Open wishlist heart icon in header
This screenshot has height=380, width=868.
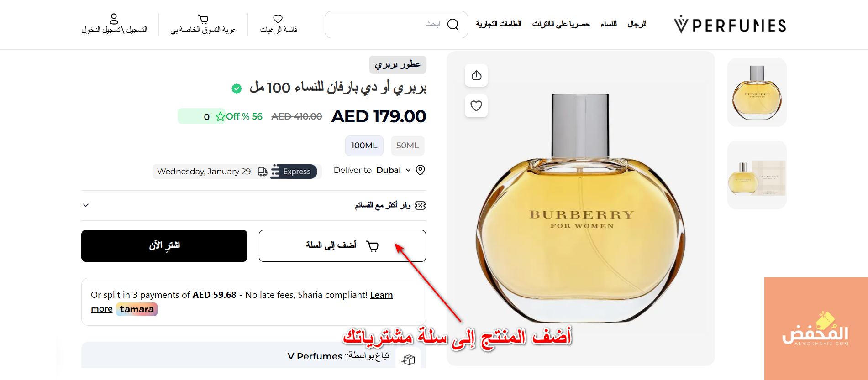pos(278,19)
